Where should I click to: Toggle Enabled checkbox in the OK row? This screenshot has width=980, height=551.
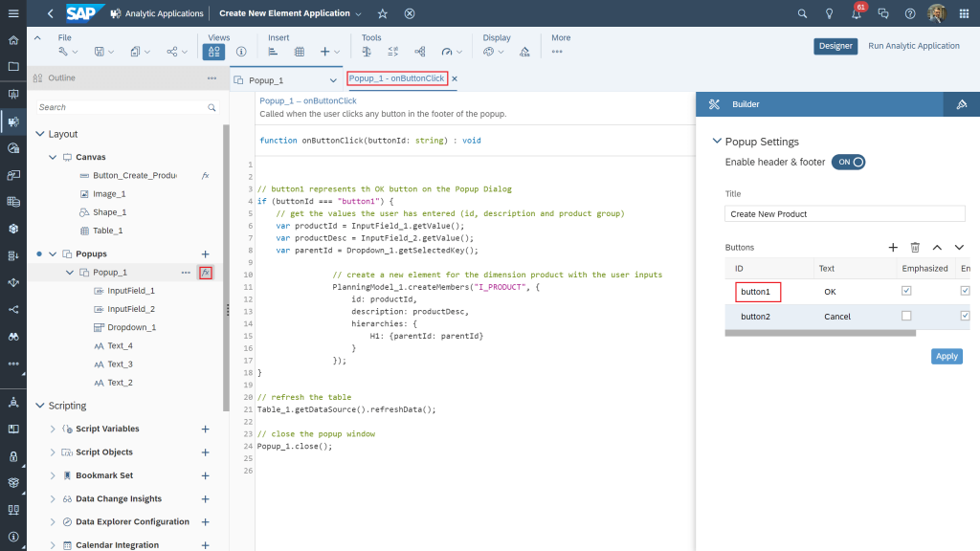(x=965, y=291)
